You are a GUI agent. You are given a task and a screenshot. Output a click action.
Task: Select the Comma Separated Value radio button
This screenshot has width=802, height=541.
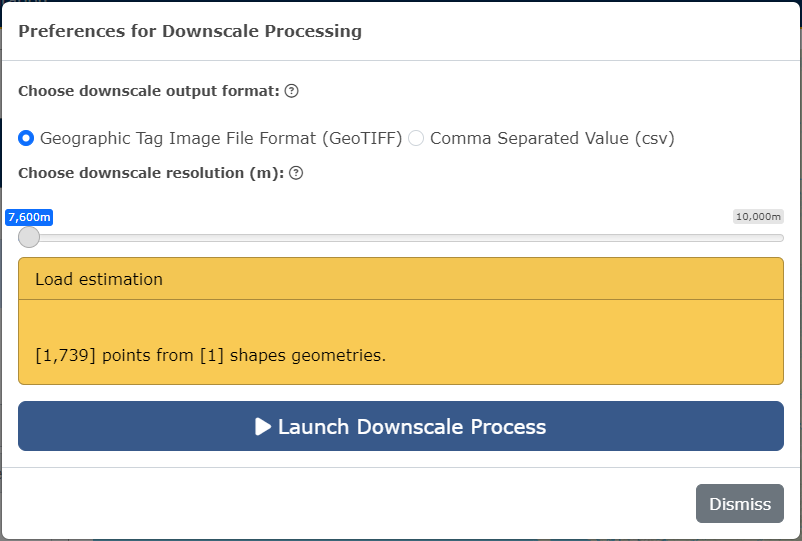point(416,138)
